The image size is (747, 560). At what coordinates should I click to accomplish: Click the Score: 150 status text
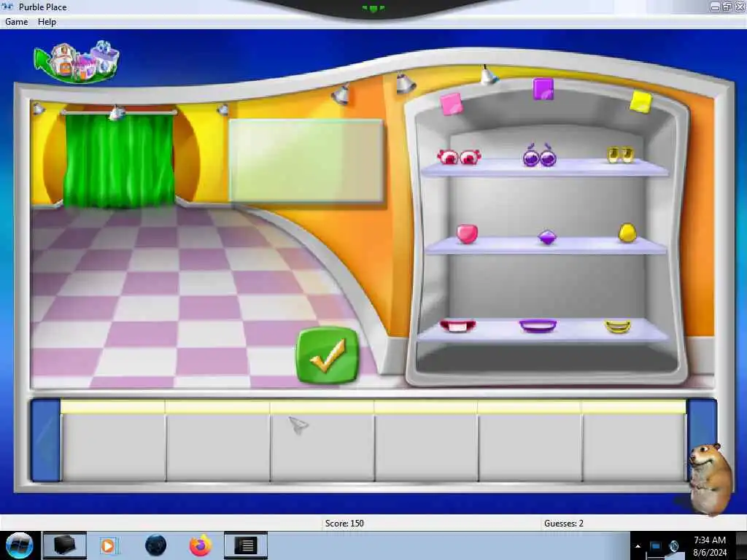pos(344,524)
